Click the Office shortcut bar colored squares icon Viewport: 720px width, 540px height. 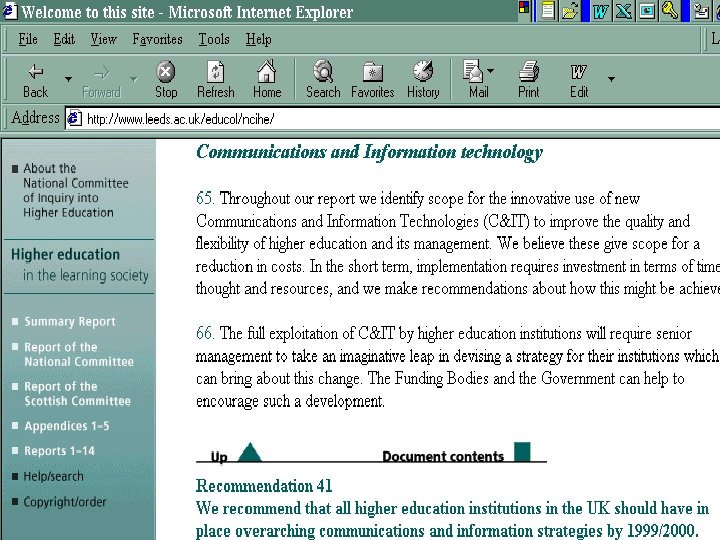(x=524, y=7)
